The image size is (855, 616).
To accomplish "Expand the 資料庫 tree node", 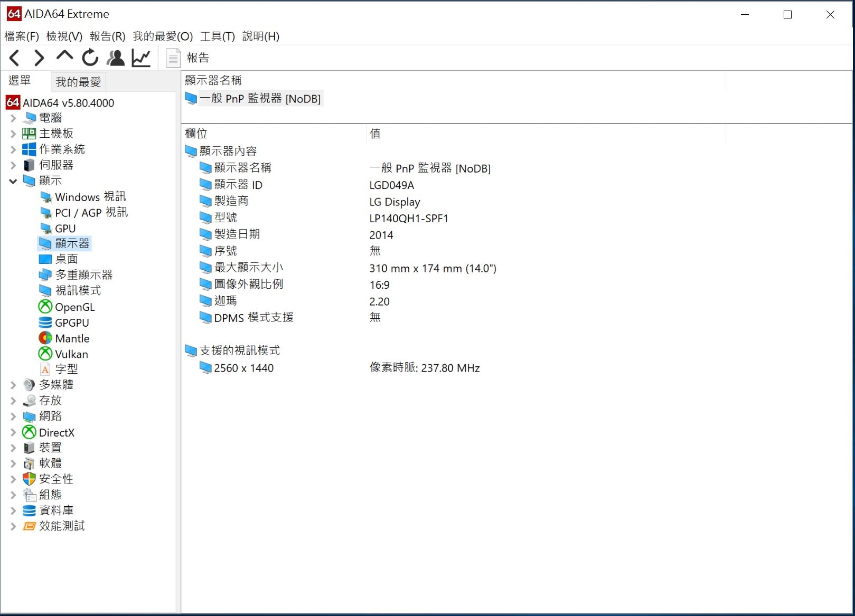I will click(13, 510).
